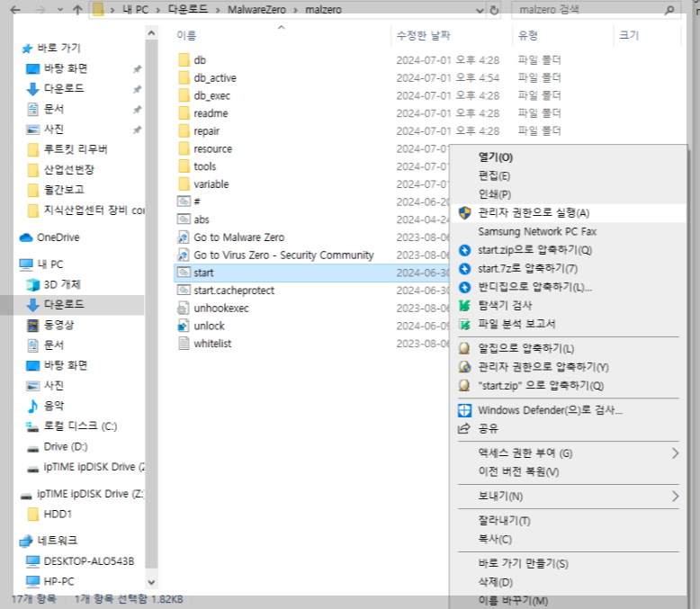The height and width of the screenshot is (609, 700).
Task: Open Drive (D:) in the sidebar
Action: click(65, 446)
